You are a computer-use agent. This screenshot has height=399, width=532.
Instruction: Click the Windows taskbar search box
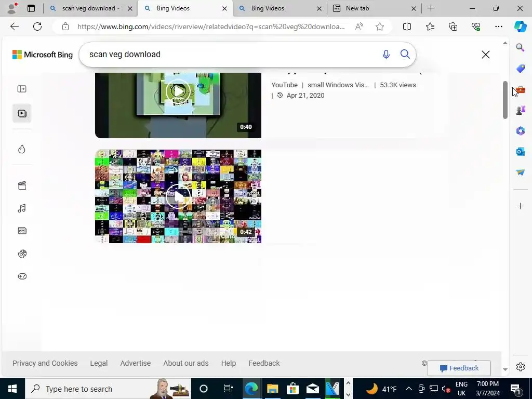click(x=108, y=389)
